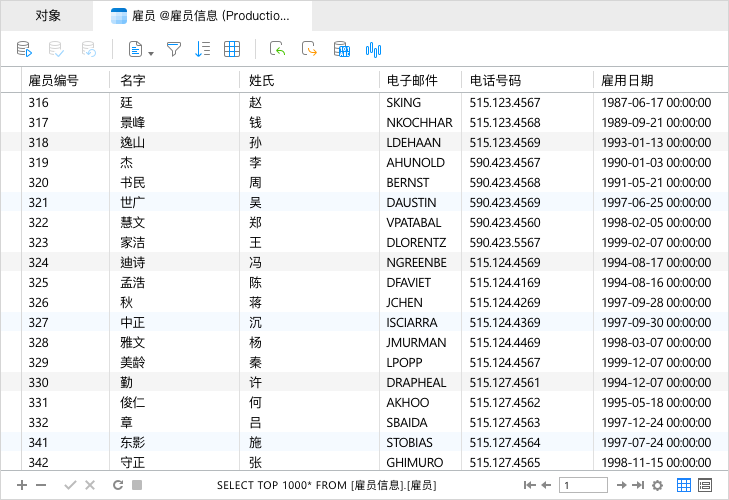Open the dropdown arrow beside the document icon

coord(151,53)
